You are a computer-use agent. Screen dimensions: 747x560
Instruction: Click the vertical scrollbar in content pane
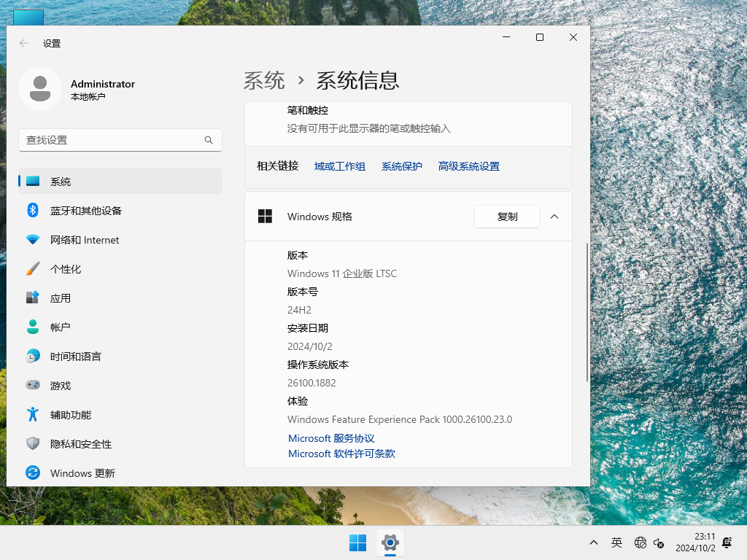[587, 312]
